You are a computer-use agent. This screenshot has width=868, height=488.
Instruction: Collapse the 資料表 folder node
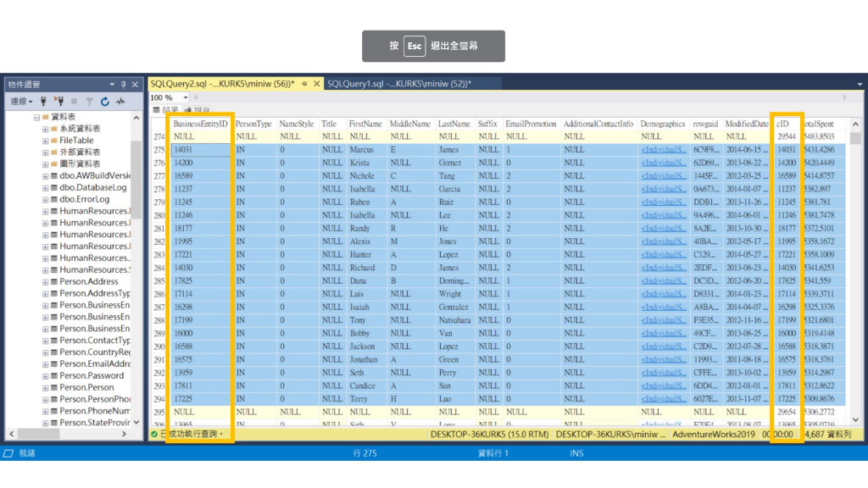pos(36,117)
